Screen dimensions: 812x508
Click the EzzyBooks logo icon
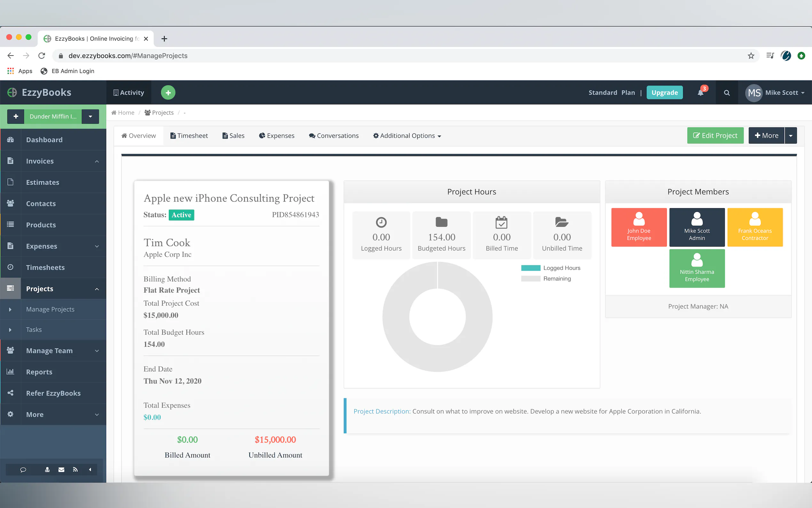(12, 92)
